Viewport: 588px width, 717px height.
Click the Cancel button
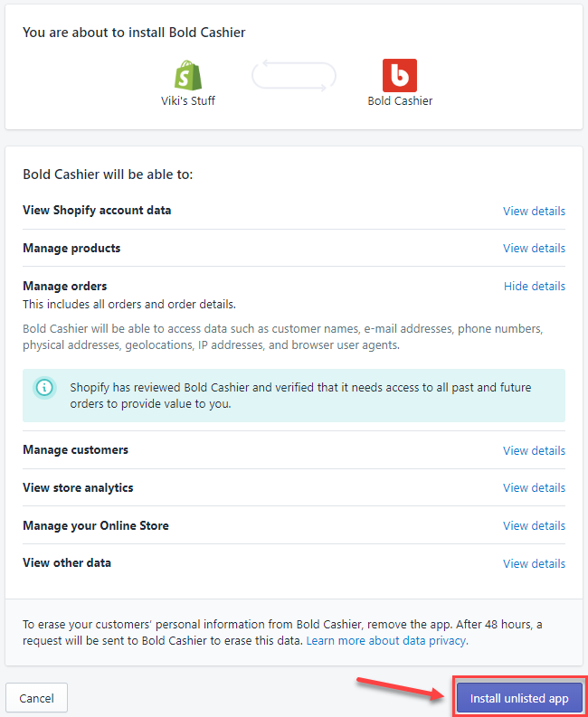[x=36, y=698]
